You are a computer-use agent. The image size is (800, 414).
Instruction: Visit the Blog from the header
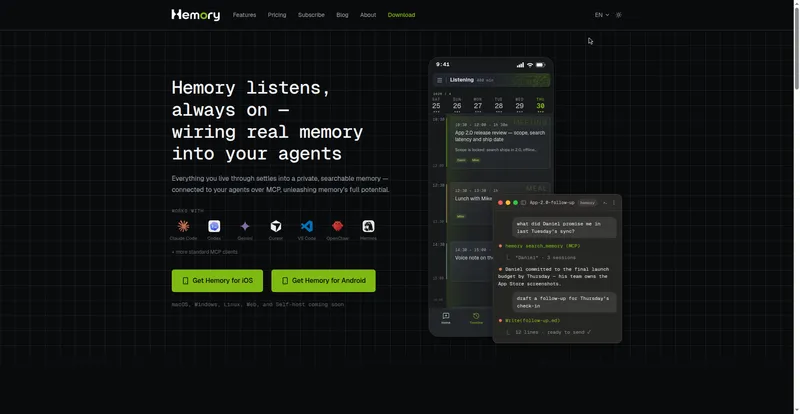click(x=342, y=15)
